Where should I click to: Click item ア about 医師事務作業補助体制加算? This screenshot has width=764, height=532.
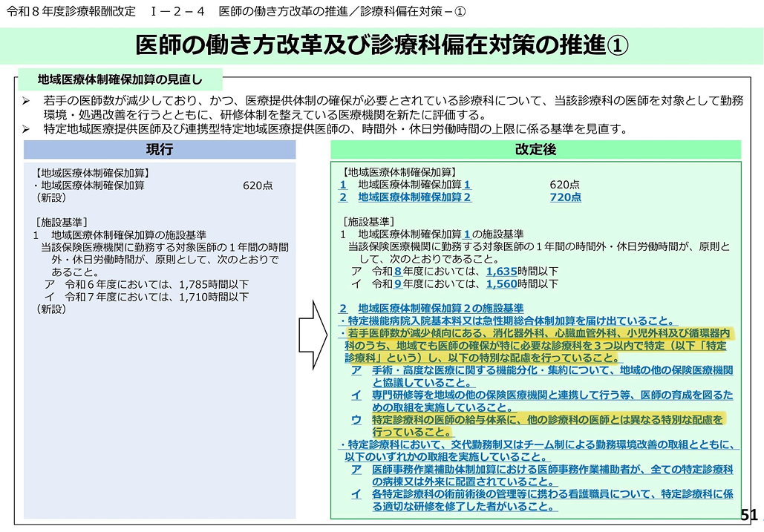542,476
